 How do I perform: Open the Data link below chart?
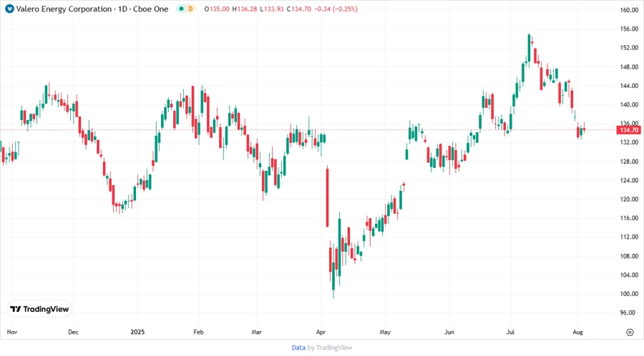(298, 347)
